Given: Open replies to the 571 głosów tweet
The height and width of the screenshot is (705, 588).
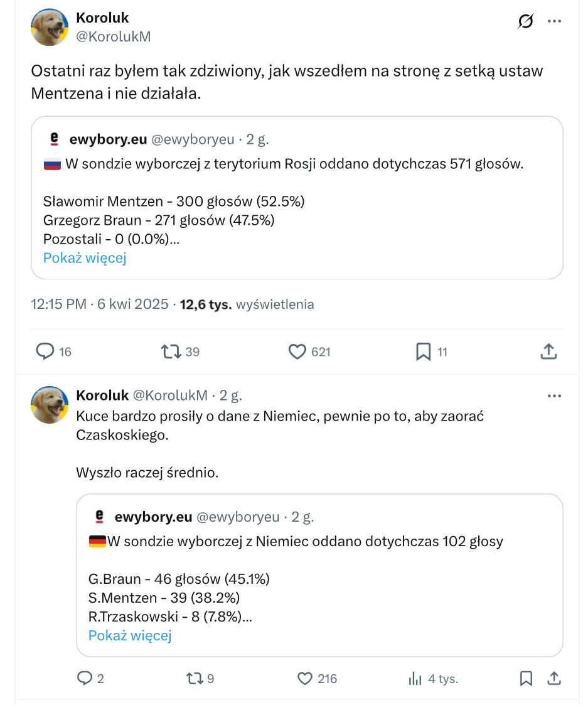Looking at the screenshot, I should 44,352.
